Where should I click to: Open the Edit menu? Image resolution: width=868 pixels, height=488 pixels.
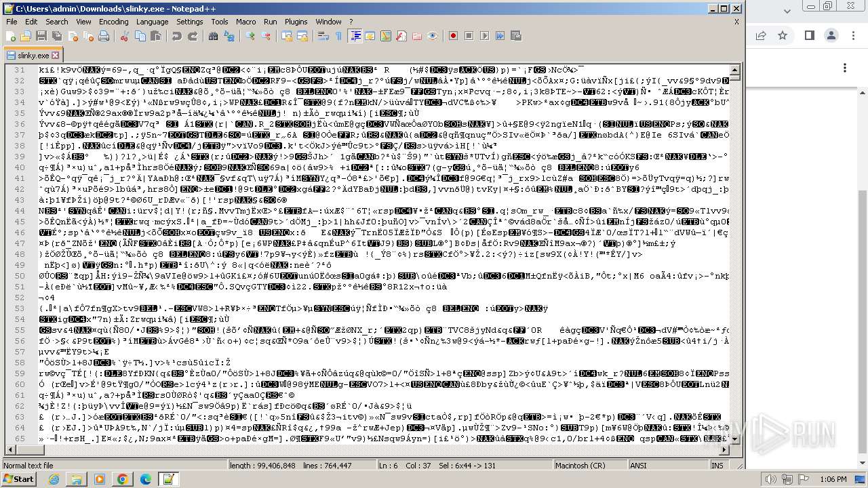coord(31,22)
